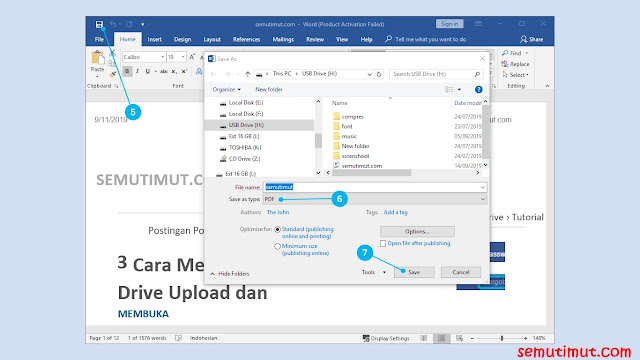Click the Up folder arrow in Save As
The image size is (640, 360).
248,74
